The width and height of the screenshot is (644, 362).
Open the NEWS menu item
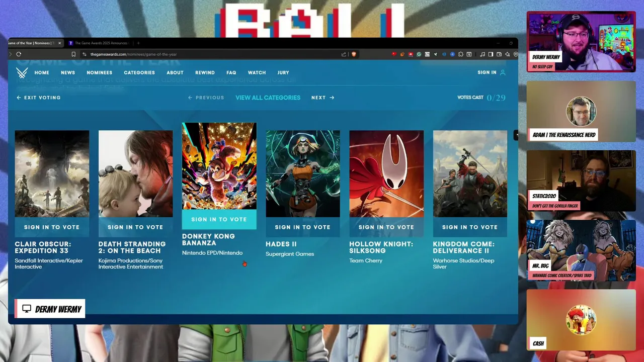click(68, 72)
